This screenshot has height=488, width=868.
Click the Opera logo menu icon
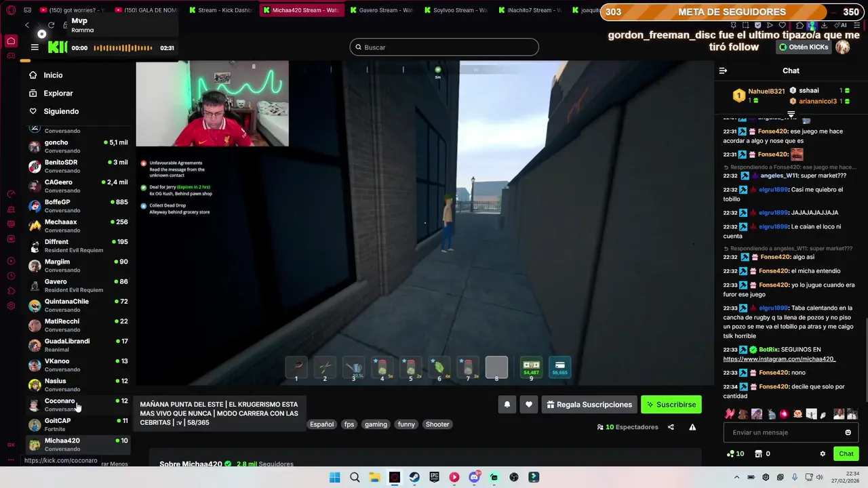pos(11,10)
